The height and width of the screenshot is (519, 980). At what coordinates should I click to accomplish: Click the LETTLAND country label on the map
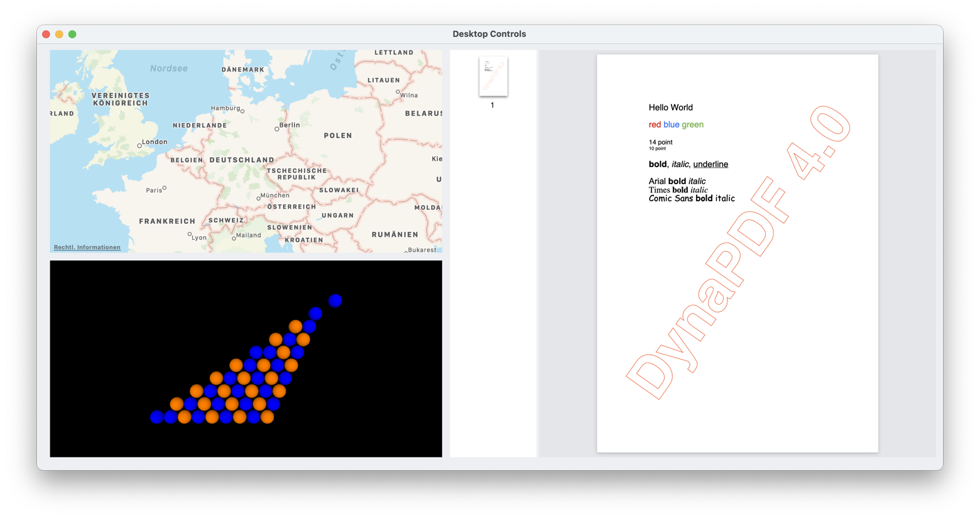[x=394, y=53]
